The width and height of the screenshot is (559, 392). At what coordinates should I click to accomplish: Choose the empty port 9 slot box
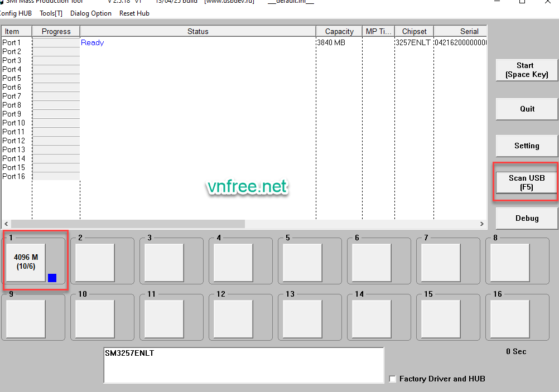pos(26,318)
